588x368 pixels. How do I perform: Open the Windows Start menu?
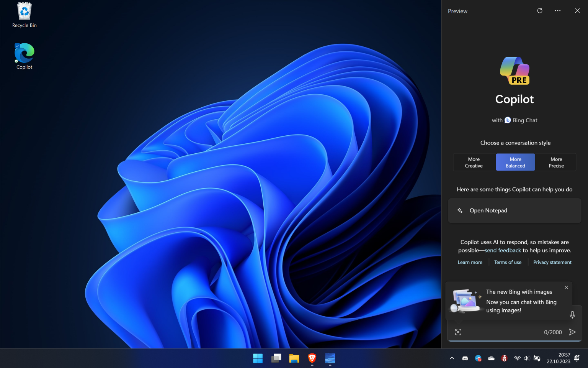258,358
